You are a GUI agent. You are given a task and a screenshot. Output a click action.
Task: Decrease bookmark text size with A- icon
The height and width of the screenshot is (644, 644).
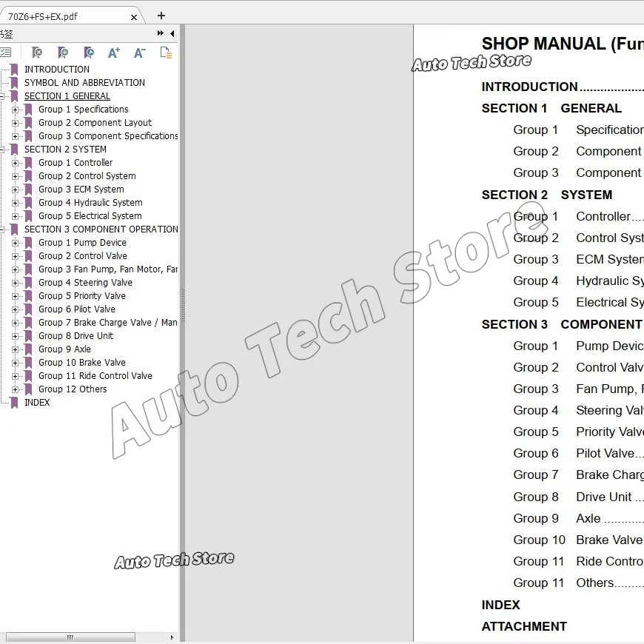[140, 53]
